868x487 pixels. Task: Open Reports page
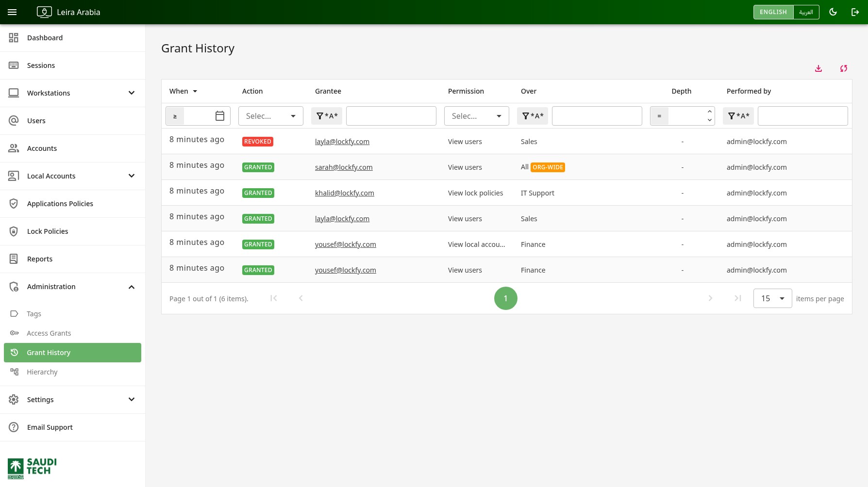point(72,259)
